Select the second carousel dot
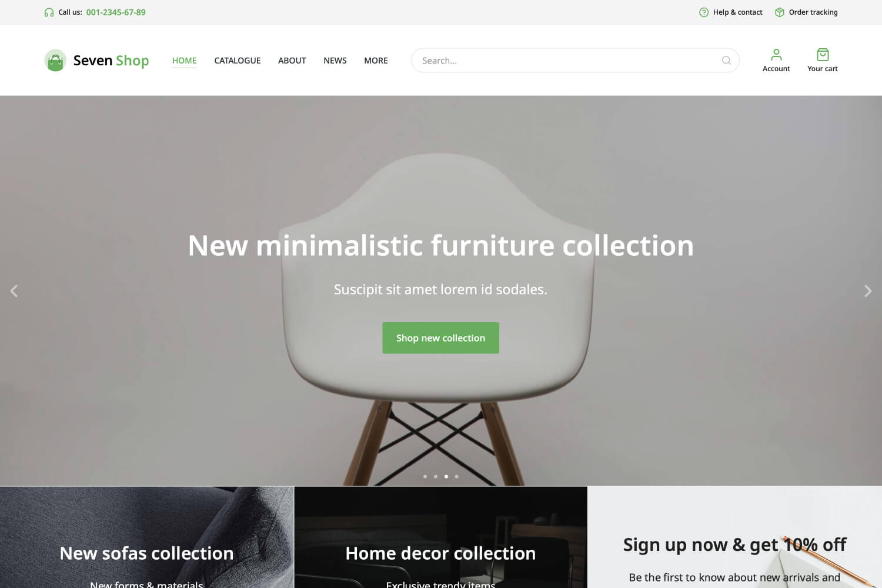The image size is (882, 588). click(436, 476)
